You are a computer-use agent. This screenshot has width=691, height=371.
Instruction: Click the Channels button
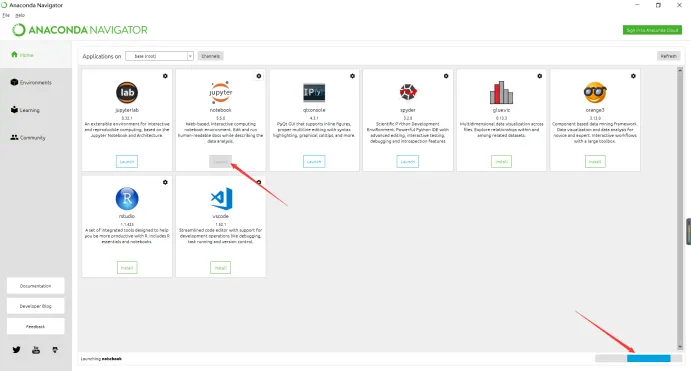[211, 56]
